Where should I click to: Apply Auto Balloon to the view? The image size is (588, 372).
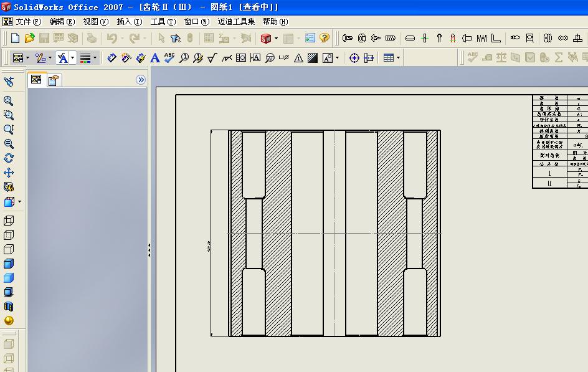198,58
